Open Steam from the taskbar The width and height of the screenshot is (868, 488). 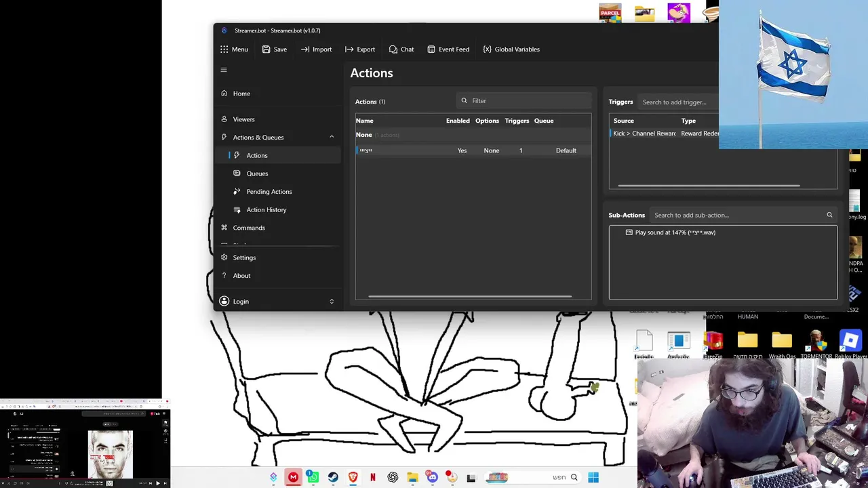click(x=333, y=477)
